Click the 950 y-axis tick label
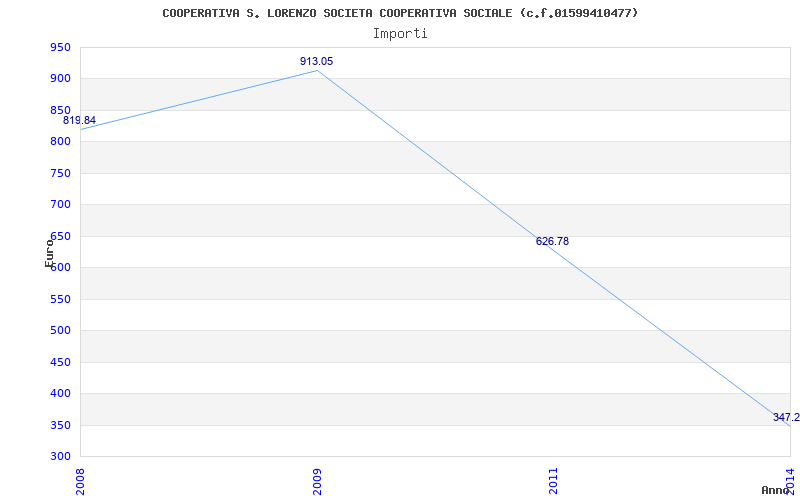This screenshot has height=500, width=800. (x=60, y=47)
